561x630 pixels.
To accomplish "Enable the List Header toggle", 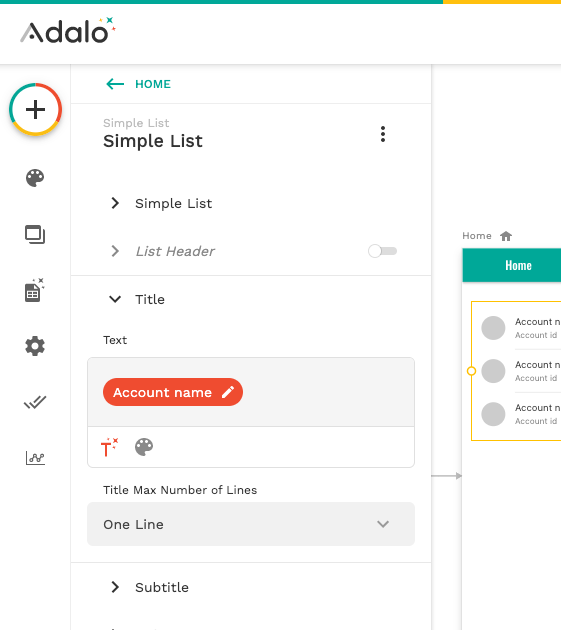I will [382, 251].
